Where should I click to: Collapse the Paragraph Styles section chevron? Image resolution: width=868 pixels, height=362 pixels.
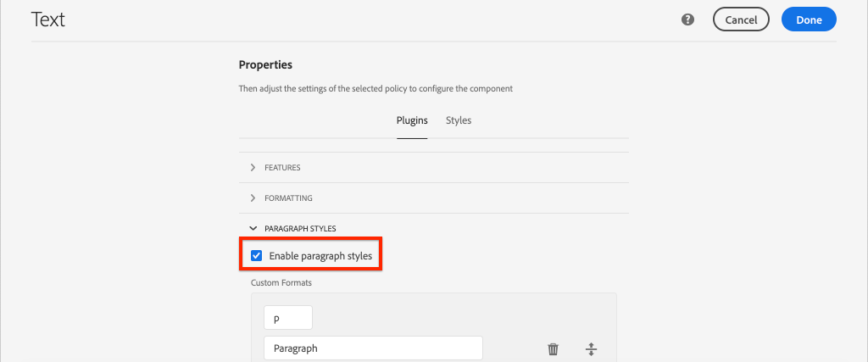pos(253,228)
